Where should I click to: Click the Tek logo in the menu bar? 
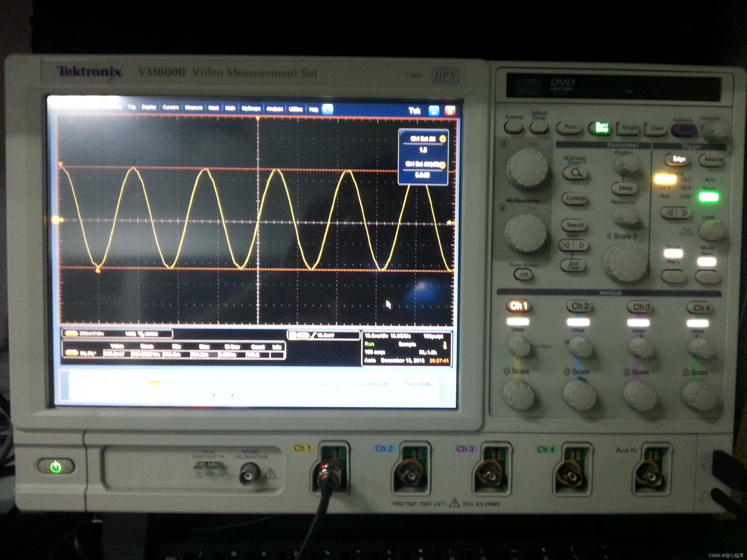click(x=414, y=111)
